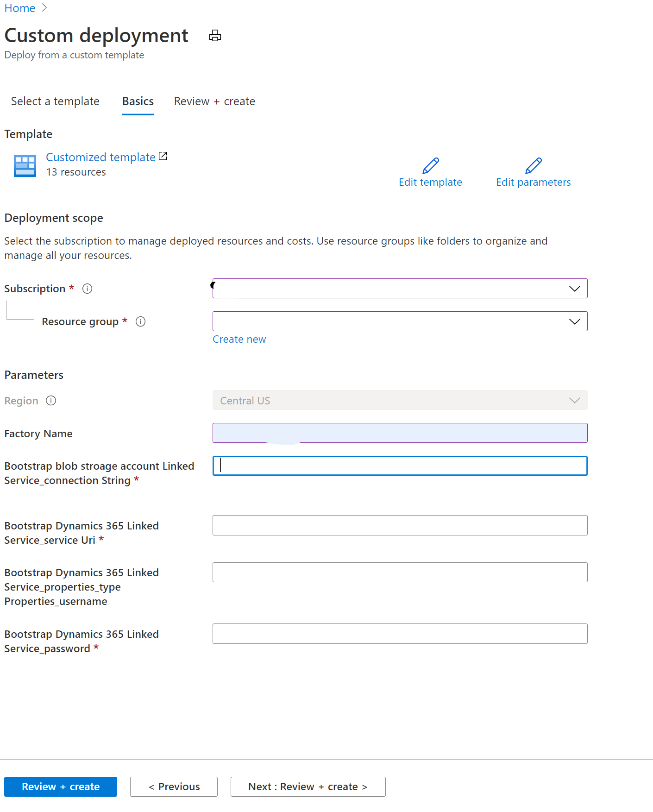Click the Edit parameters link text
653x812 pixels.
(x=534, y=182)
